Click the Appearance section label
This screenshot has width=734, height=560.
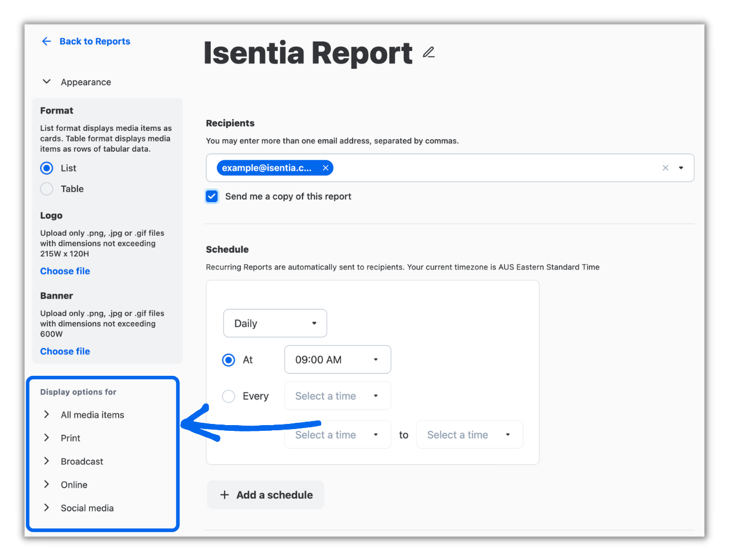(x=86, y=82)
